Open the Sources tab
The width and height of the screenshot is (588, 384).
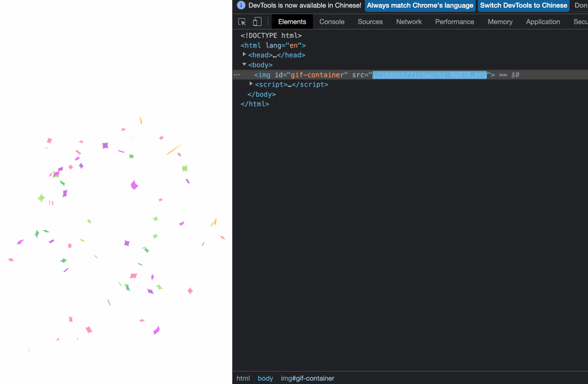[370, 21]
